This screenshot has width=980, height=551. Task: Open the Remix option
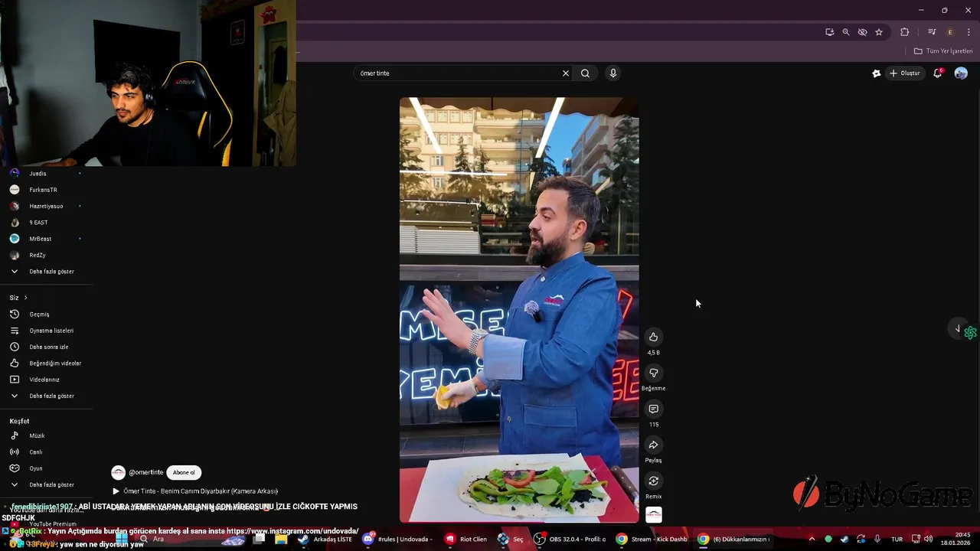click(653, 481)
